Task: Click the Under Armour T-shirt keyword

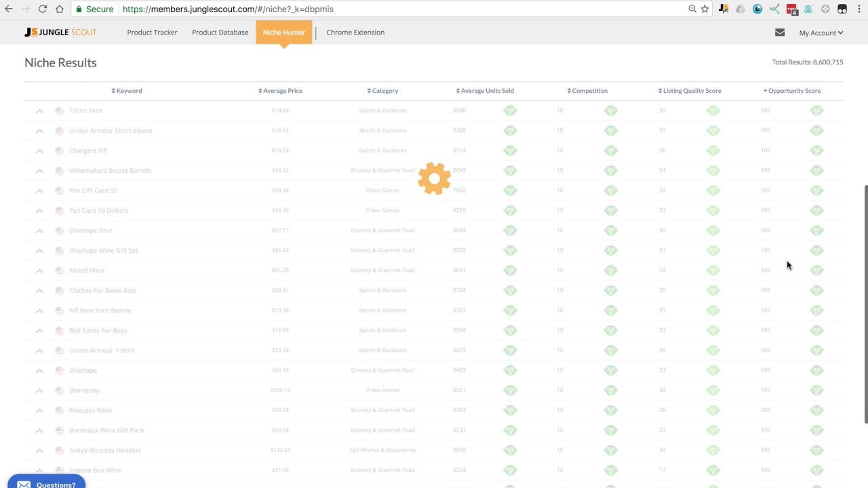Action: [102, 350]
